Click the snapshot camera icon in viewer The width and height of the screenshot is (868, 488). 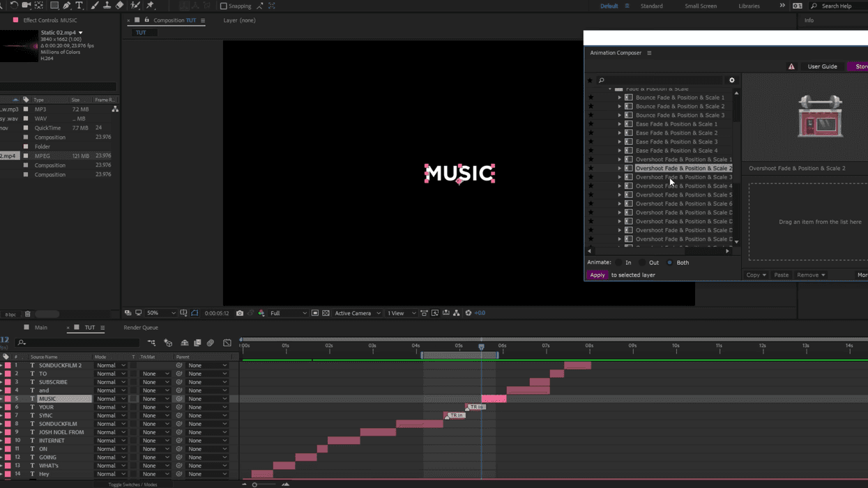point(240,313)
